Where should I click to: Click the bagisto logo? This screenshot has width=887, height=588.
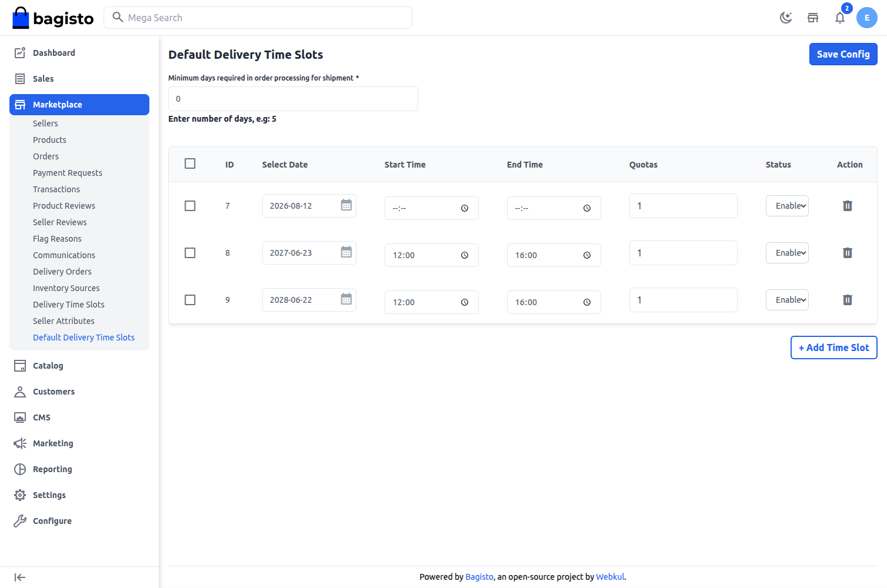53,18
